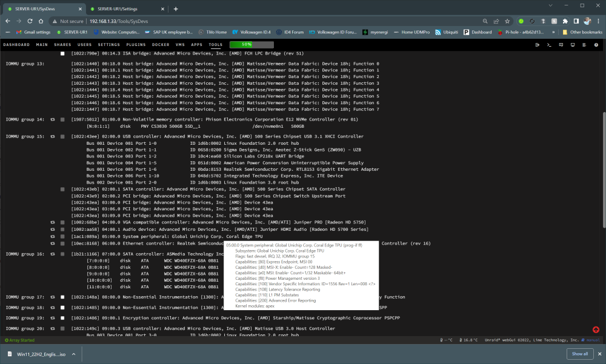Check the IOMMU group 18 checkbox

coord(62,308)
